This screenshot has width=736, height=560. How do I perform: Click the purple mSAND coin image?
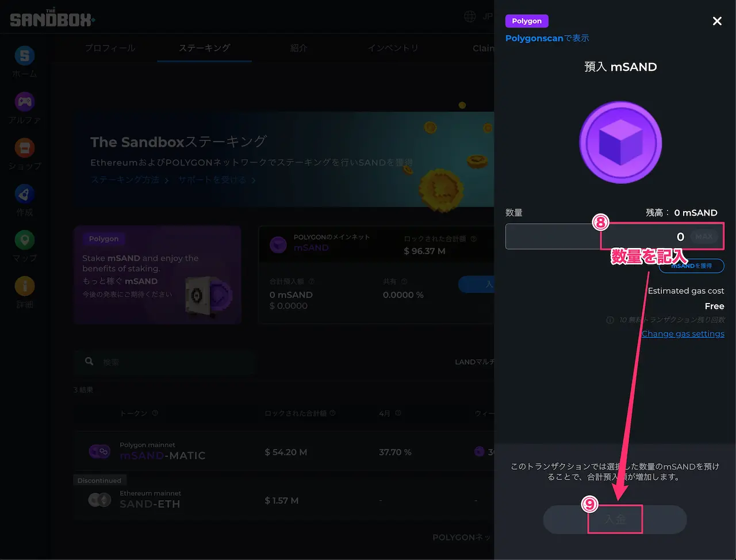pyautogui.click(x=620, y=143)
